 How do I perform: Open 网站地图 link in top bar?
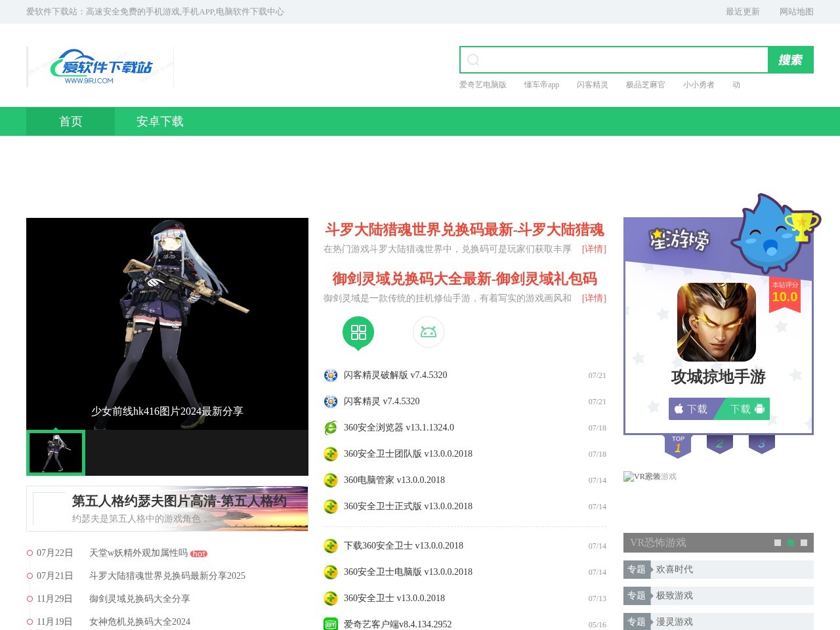796,12
